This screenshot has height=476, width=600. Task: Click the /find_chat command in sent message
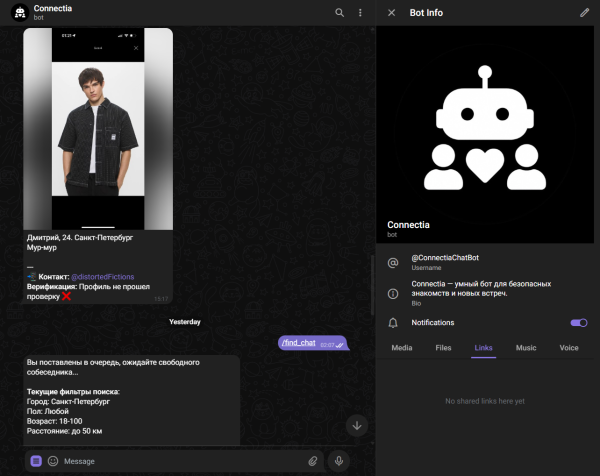pos(299,342)
